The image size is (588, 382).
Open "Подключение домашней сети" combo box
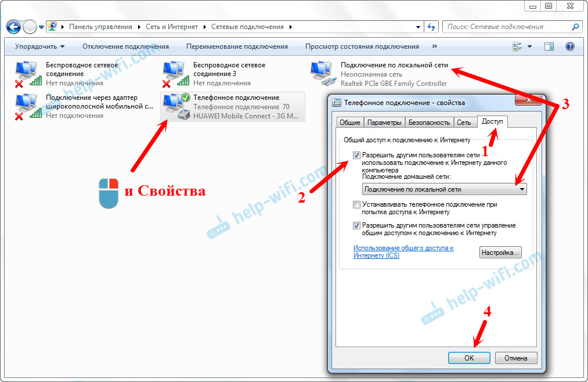445,189
